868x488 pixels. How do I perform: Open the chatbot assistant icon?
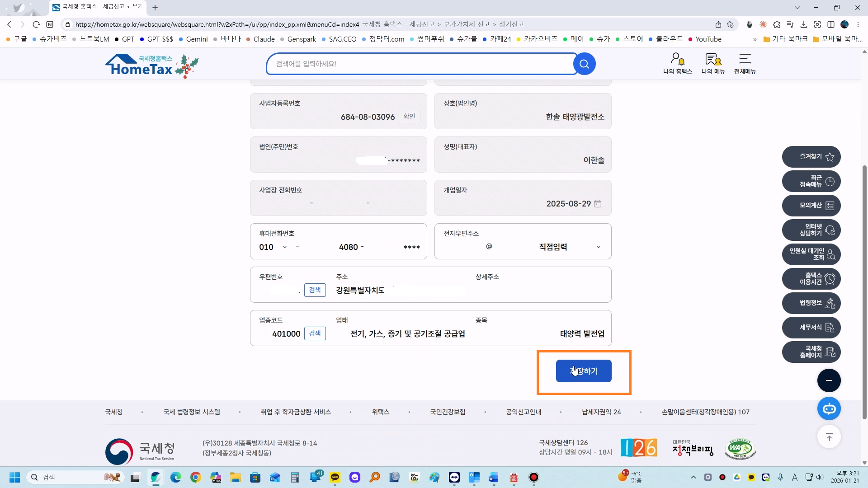pyautogui.click(x=829, y=409)
